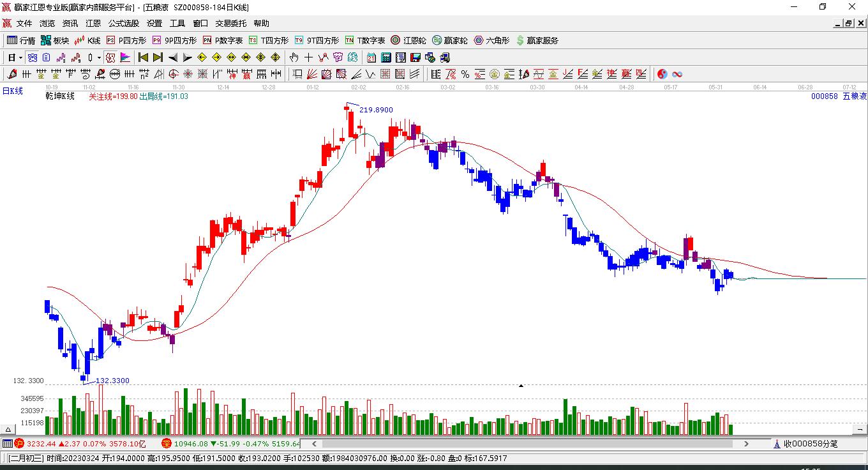Click the calculator icon in toolbar
The image size is (868, 470).
(385, 57)
